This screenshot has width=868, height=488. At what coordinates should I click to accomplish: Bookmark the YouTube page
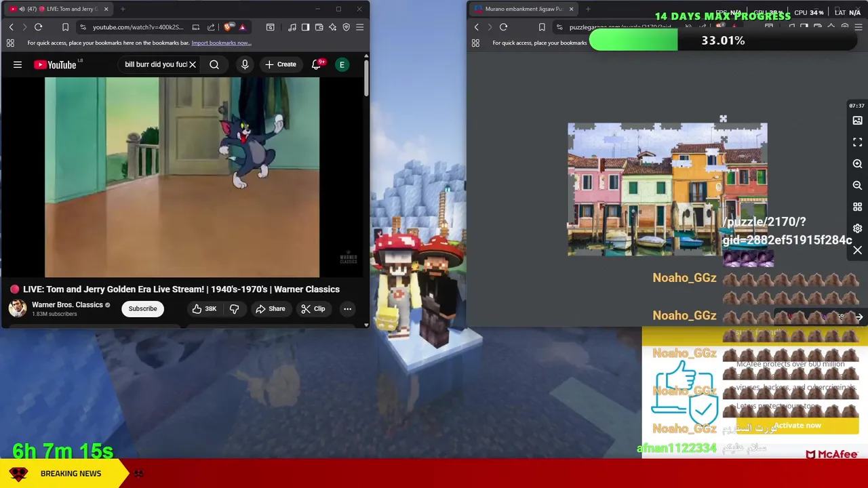65,27
